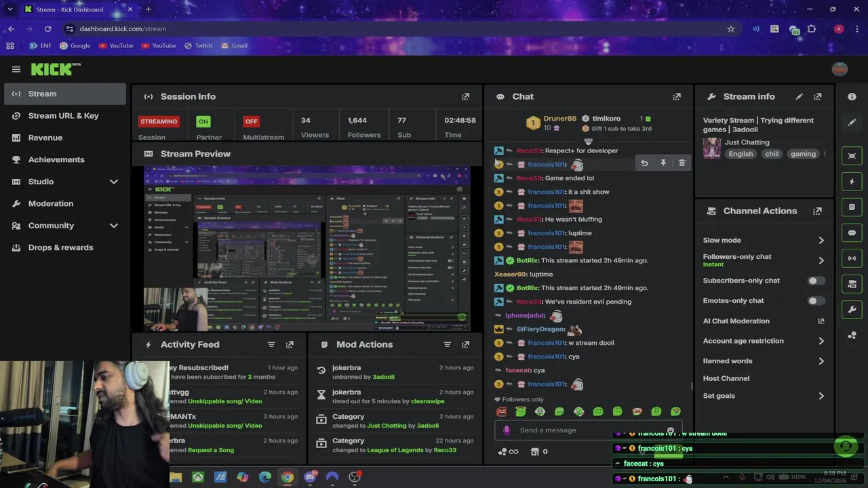Image resolution: width=868 pixels, height=488 pixels.
Task: Click the OFF Multistream badge
Action: pyautogui.click(x=252, y=121)
